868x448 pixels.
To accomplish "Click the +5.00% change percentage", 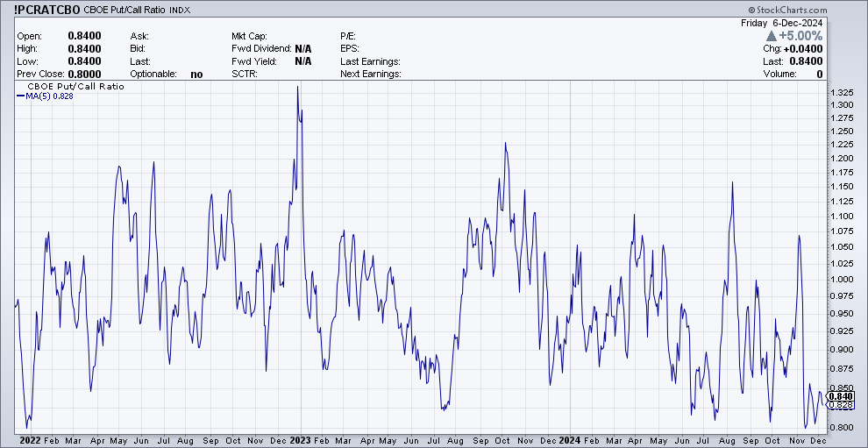I will tap(800, 36).
